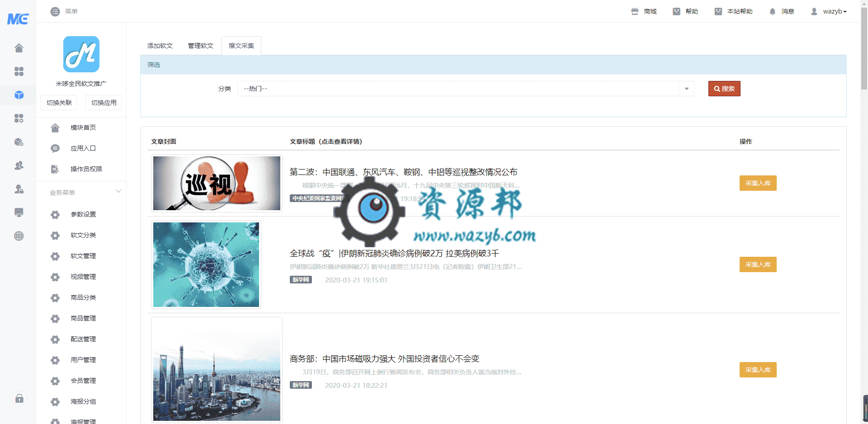Open the home icon in the left rail
868x424 pixels.
click(x=19, y=48)
